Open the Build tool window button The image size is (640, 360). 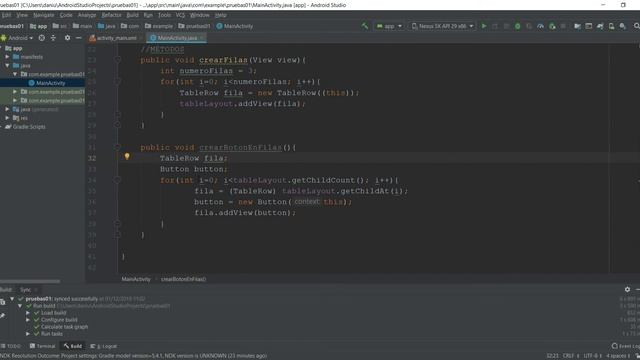point(73,346)
